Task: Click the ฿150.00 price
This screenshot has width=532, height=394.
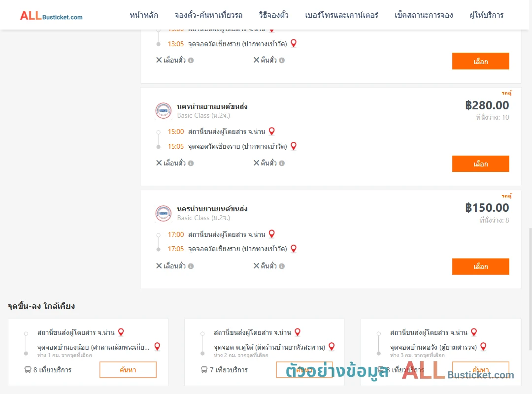Action: point(487,208)
